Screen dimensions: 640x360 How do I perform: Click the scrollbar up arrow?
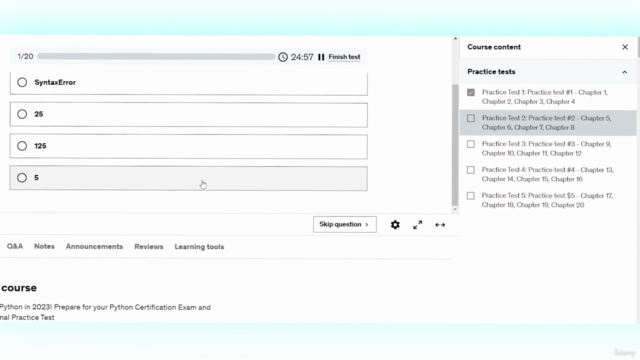(455, 39)
